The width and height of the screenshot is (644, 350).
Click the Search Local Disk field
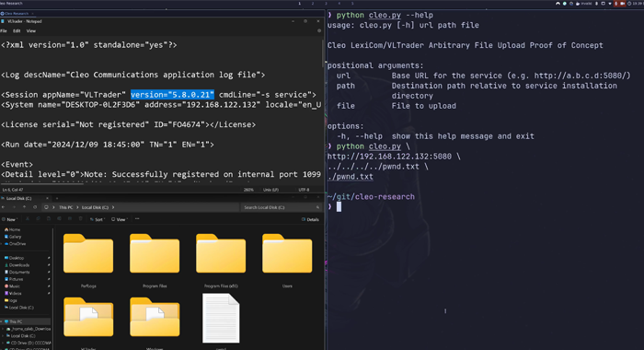coord(280,207)
